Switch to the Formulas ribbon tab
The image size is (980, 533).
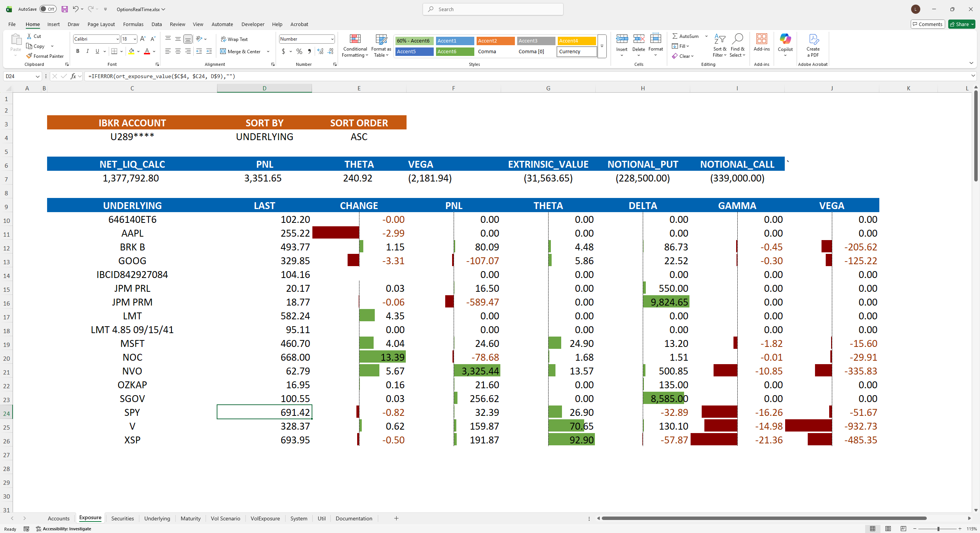click(133, 24)
